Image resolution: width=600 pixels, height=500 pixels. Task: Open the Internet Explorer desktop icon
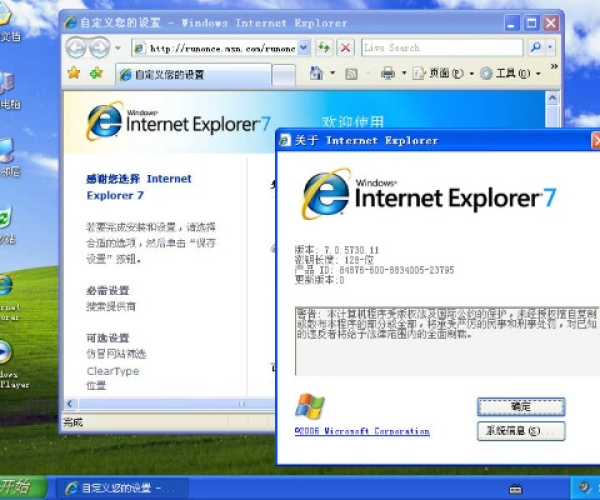7,296
